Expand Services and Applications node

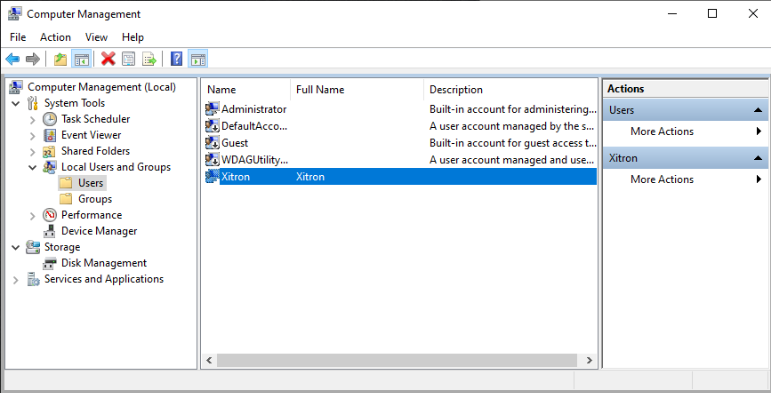tap(16, 280)
